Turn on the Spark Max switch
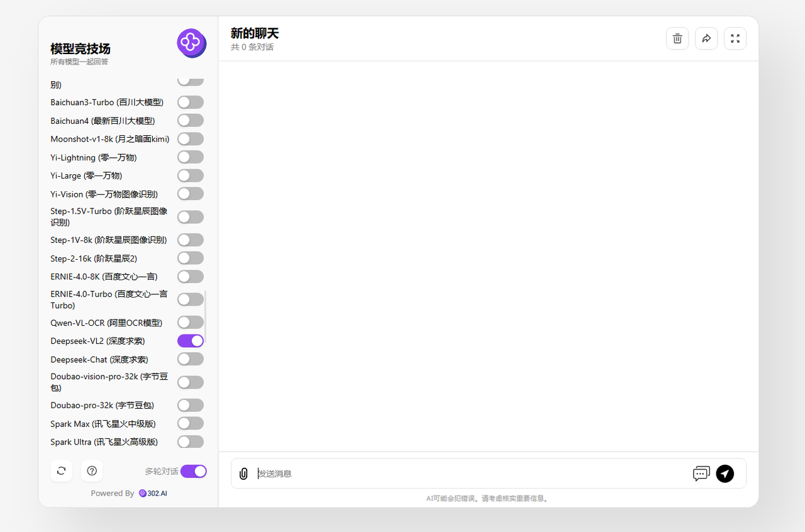Screen dimensions: 805x532 point(191,423)
